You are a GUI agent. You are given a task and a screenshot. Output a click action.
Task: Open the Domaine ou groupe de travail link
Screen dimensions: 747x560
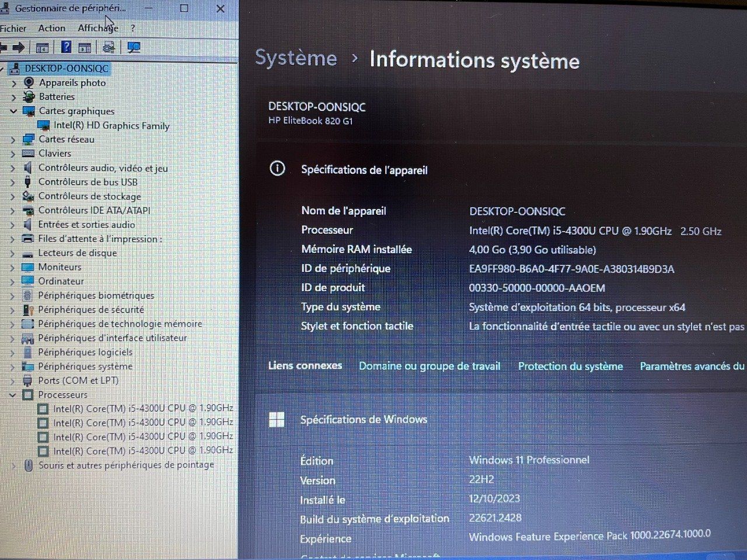point(430,366)
